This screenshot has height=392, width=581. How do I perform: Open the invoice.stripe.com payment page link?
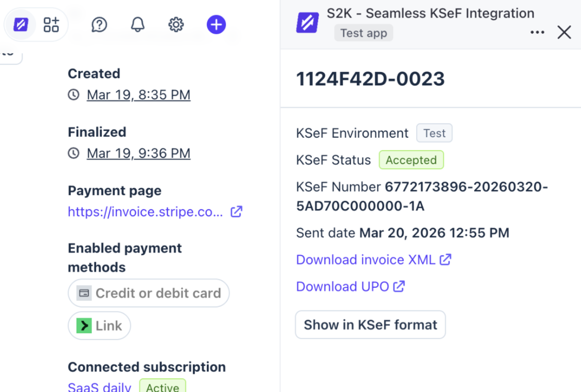click(x=145, y=212)
